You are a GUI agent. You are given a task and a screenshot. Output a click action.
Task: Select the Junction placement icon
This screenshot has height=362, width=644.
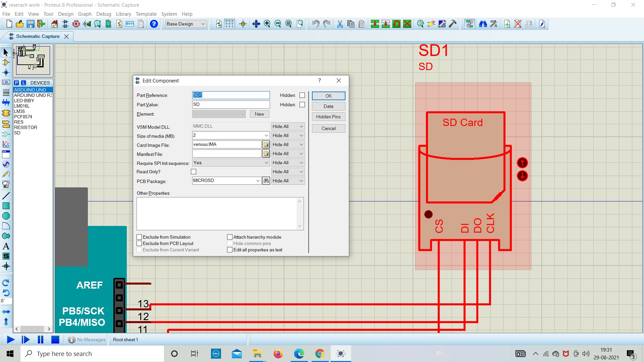pyautogui.click(x=6, y=72)
